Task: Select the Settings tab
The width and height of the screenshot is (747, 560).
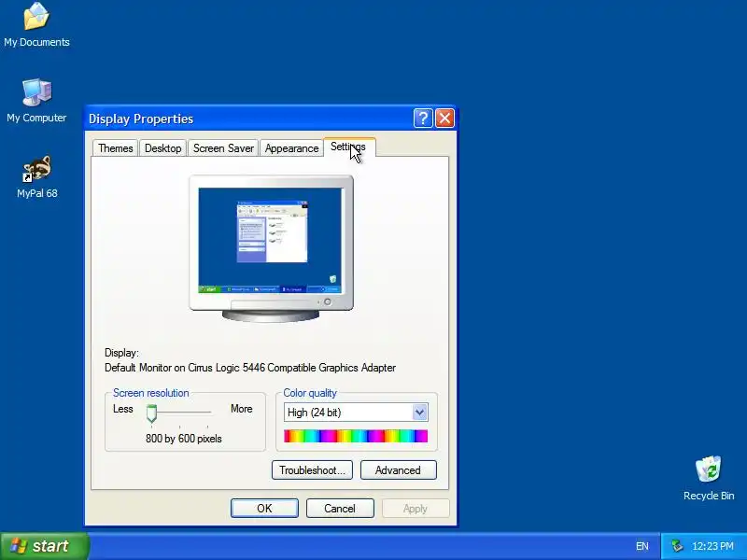Action: coord(349,147)
